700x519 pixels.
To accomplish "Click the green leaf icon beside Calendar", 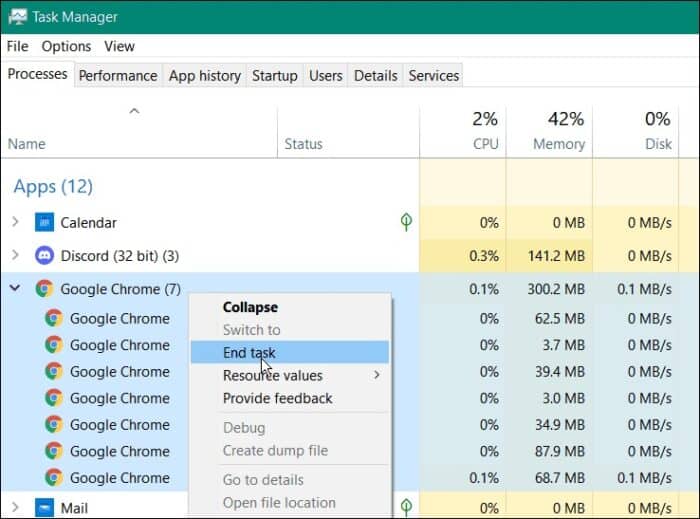I will 406,222.
